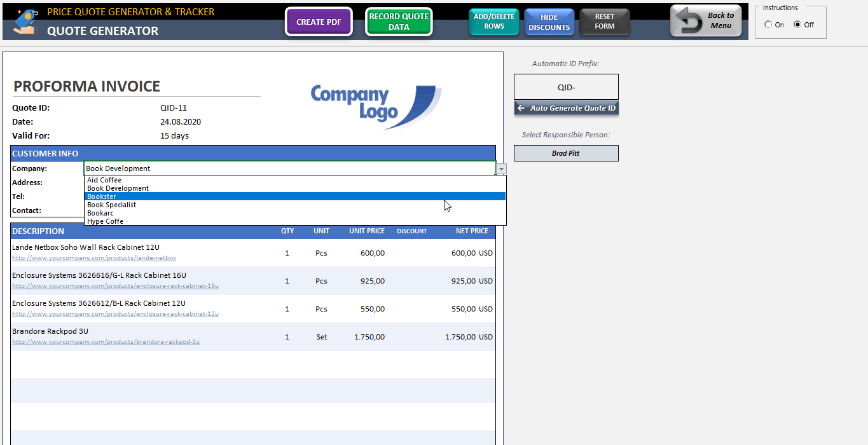This screenshot has width=868, height=445.
Task: Select Brandora Rackpod 3U description
Action: pos(50,331)
